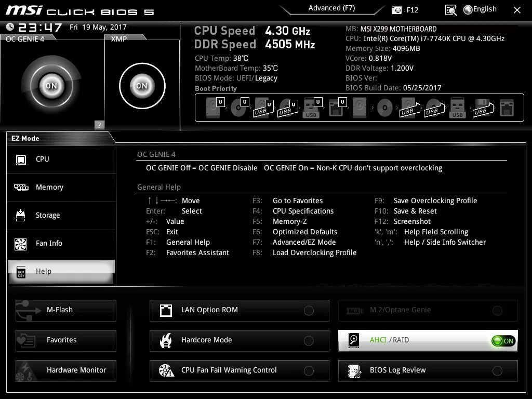Open the Memory tab
The height and width of the screenshot is (399, 532).
tap(61, 187)
